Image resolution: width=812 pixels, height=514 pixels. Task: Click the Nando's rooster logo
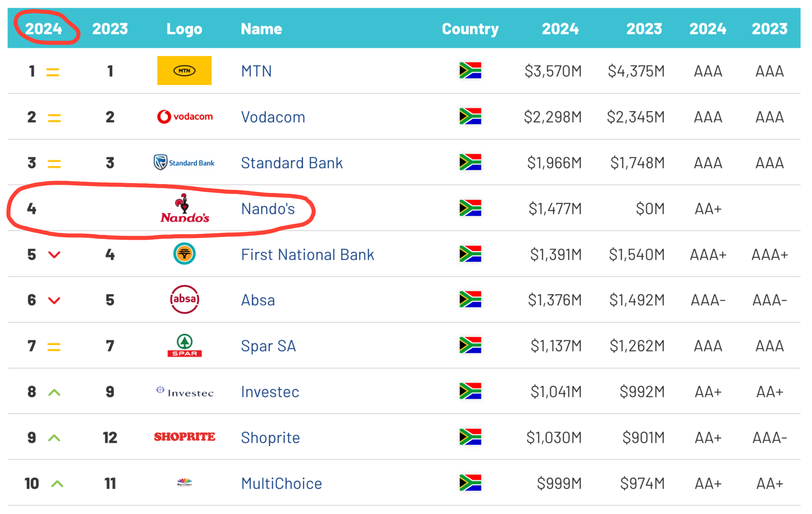pos(185,209)
